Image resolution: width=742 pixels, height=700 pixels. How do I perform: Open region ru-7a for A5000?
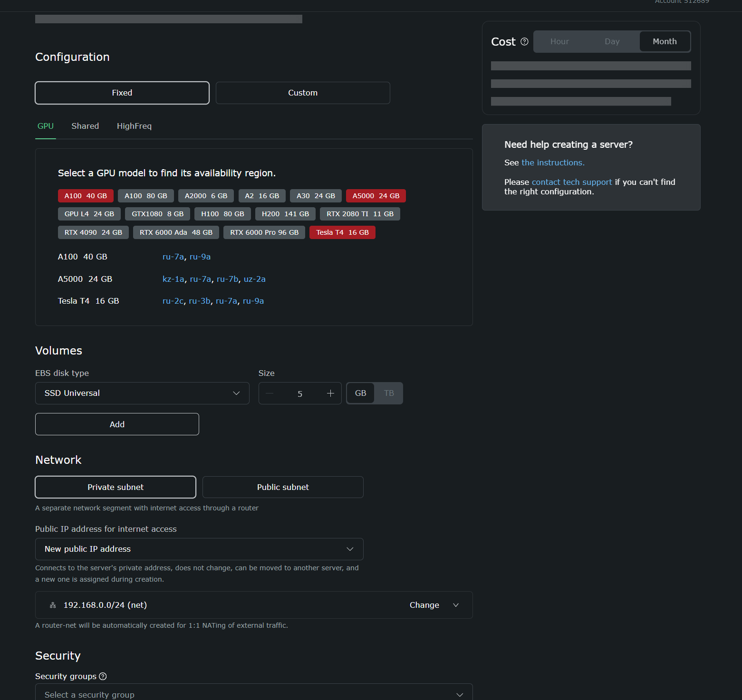201,279
